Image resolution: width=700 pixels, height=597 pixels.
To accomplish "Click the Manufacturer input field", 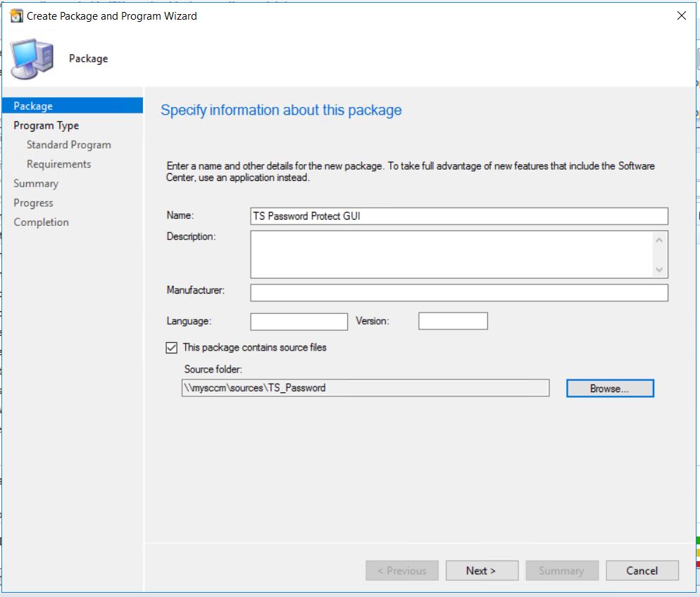I will 458,292.
